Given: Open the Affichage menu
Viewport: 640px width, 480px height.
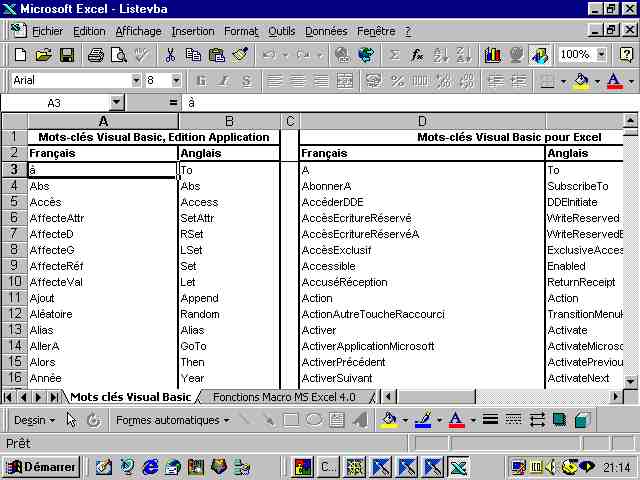Looking at the screenshot, I should coord(138,31).
